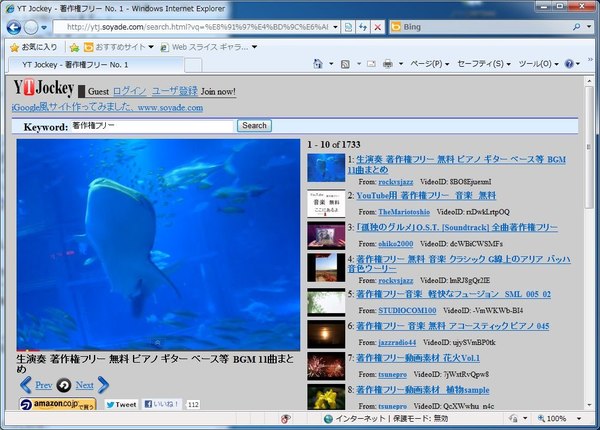This screenshot has width=600, height=430.
Task: Click the Home icon in command bar
Action: coord(318,64)
